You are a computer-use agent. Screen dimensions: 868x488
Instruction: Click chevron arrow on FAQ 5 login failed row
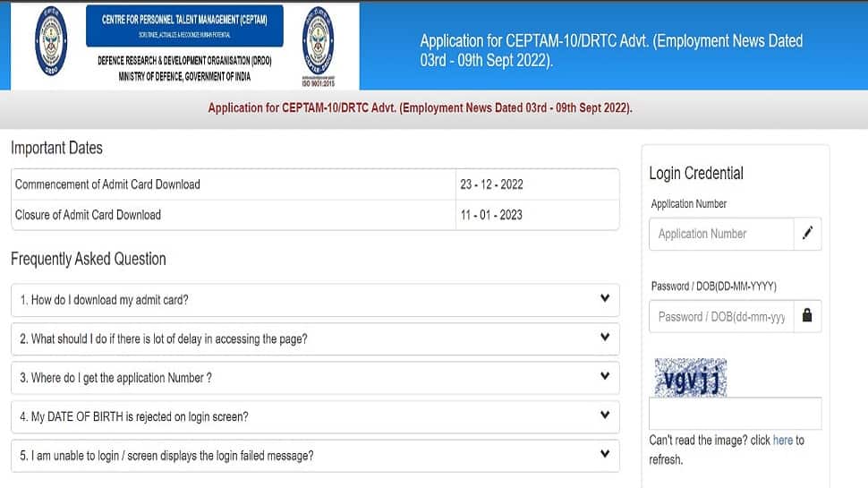tap(605, 454)
